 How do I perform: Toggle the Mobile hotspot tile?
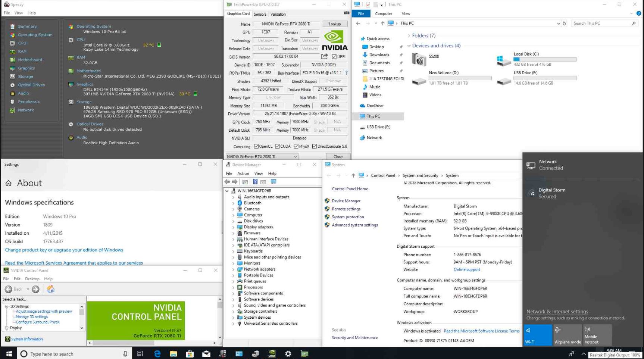(597, 335)
